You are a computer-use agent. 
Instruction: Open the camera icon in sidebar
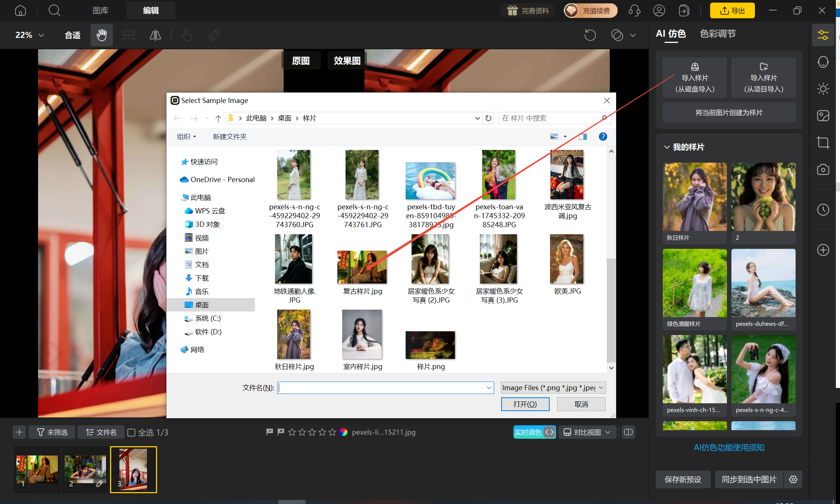(823, 169)
